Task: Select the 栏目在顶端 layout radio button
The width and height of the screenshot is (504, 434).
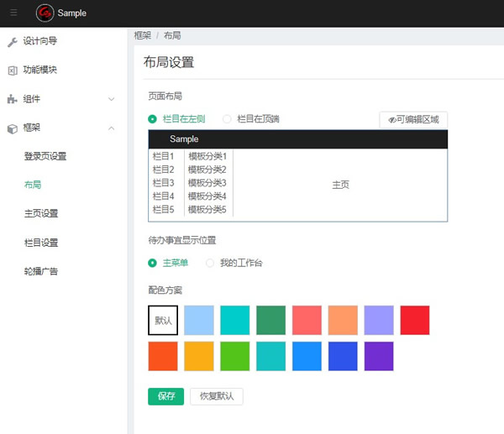Action: (227, 119)
